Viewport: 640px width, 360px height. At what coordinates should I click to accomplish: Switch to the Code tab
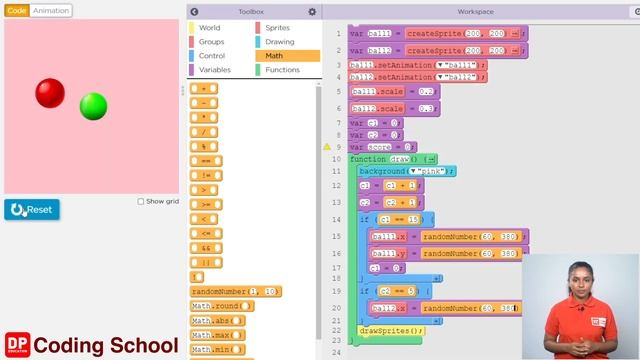click(x=17, y=11)
